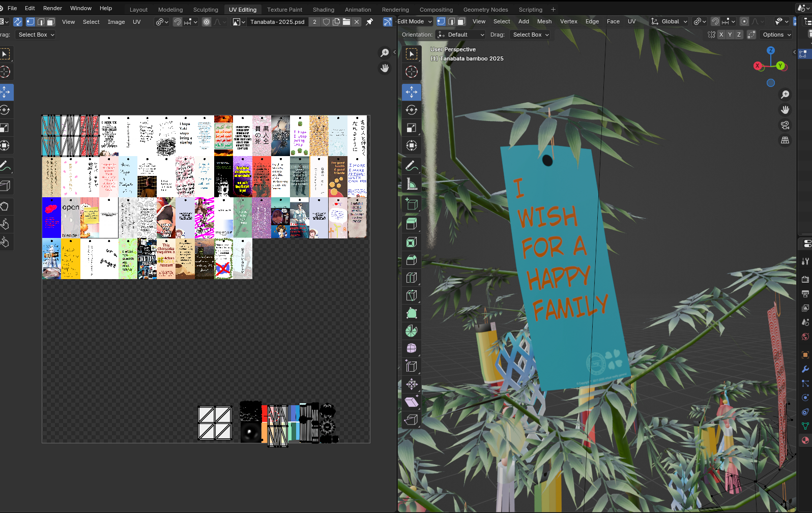The image size is (812, 513).
Task: Enable face select mode in 3D viewport header
Action: (461, 21)
